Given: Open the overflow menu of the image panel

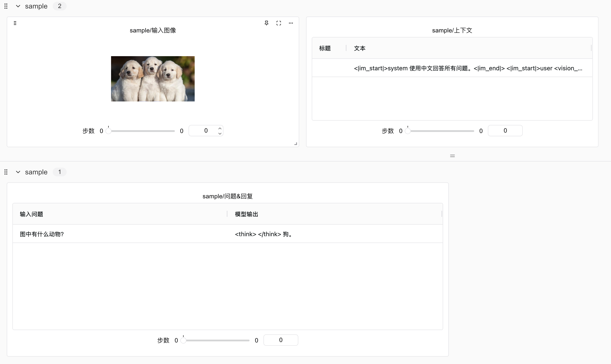Looking at the screenshot, I should tap(291, 23).
